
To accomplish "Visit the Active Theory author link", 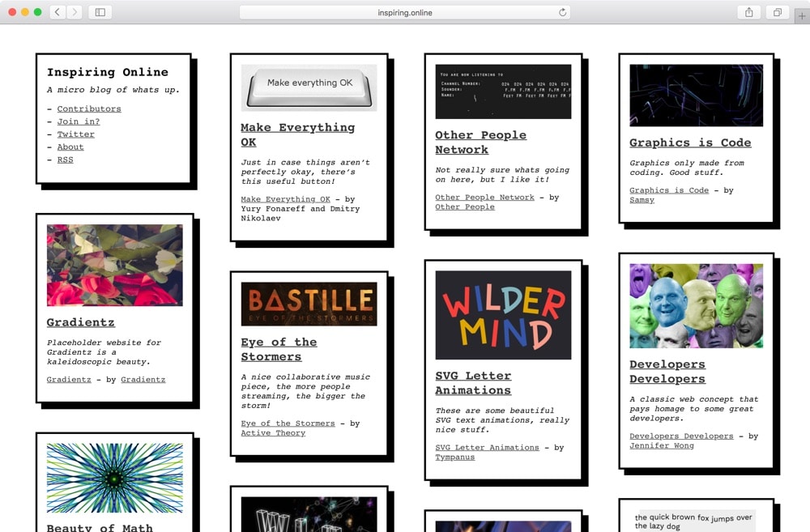I will 273,433.
